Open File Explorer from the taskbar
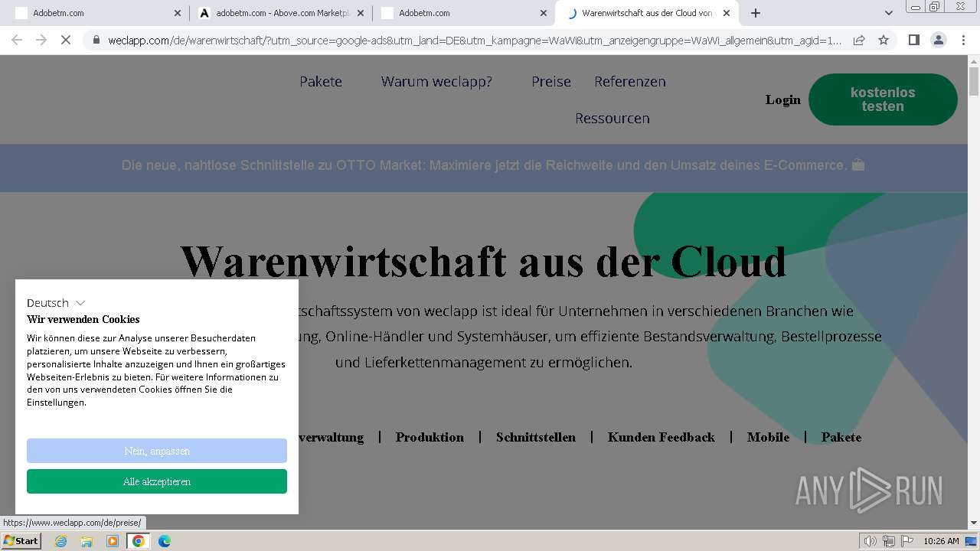980x551 pixels. (x=87, y=541)
